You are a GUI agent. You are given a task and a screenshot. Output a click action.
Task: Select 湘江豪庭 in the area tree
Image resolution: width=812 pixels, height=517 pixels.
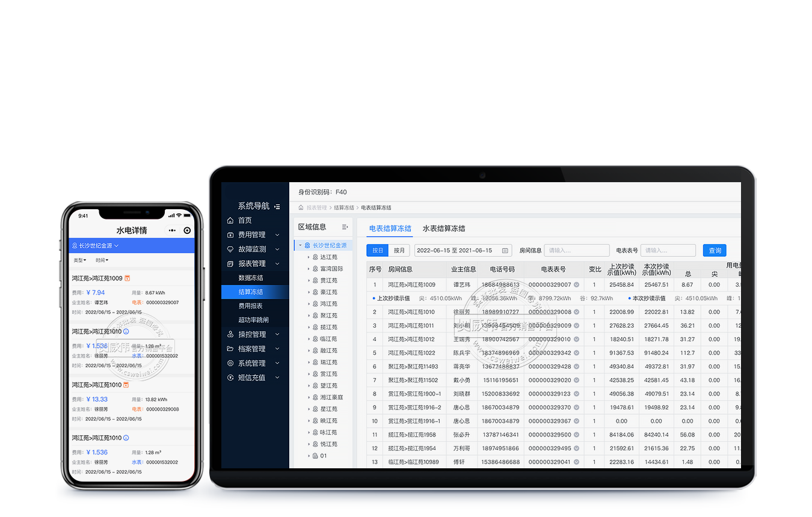(331, 397)
